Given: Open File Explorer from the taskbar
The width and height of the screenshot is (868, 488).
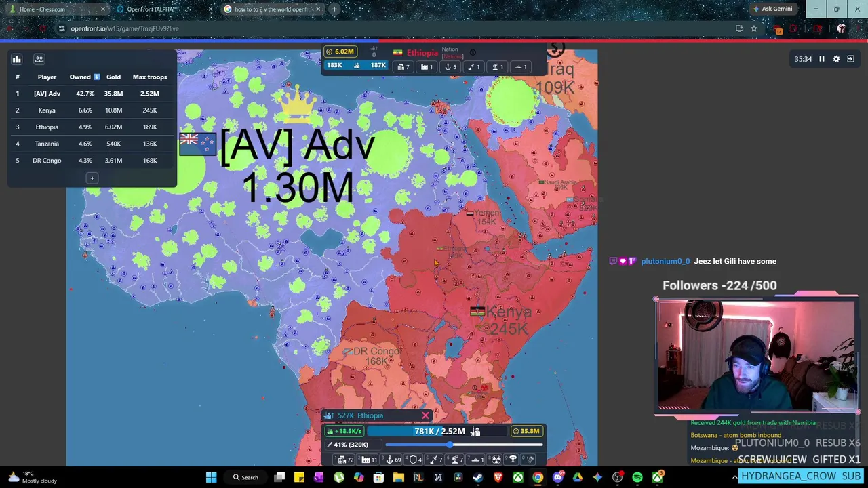Looking at the screenshot, I should tap(399, 477).
